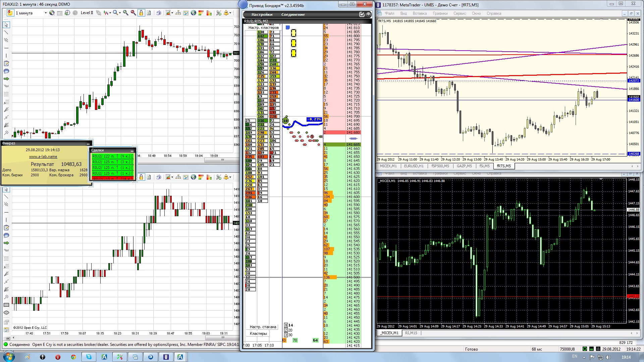Toggle the chart lock padlock icon
Viewport: 644px width, 362px height.
141,13
